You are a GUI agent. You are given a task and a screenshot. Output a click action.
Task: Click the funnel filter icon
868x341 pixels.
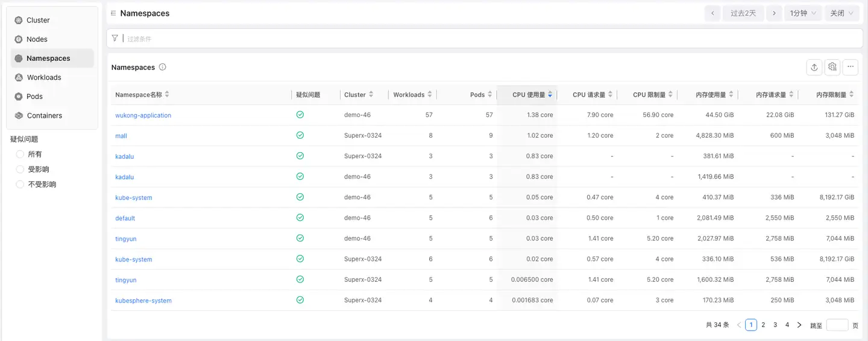(115, 38)
